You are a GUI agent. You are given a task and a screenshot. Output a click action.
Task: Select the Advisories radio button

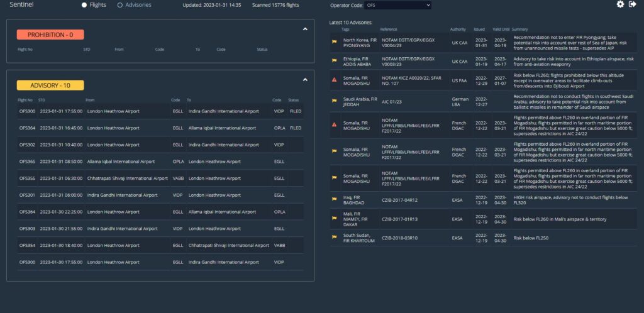click(x=120, y=5)
